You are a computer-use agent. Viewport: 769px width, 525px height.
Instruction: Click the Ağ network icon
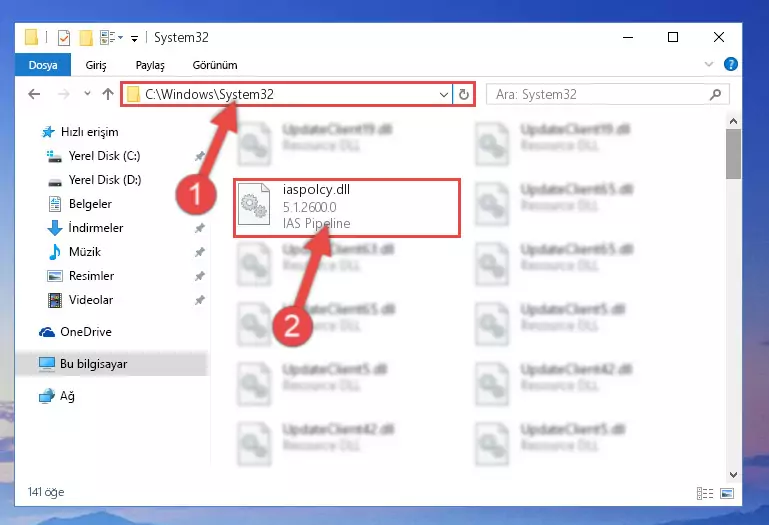pyautogui.click(x=47, y=396)
